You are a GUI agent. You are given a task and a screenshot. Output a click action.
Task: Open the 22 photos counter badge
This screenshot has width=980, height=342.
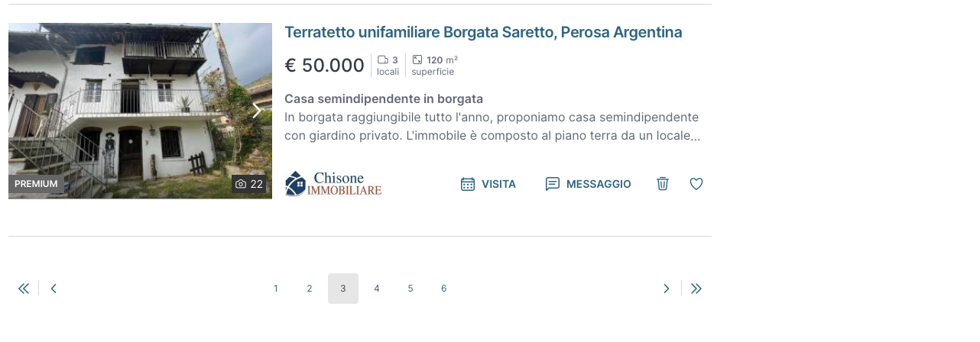coord(249,184)
